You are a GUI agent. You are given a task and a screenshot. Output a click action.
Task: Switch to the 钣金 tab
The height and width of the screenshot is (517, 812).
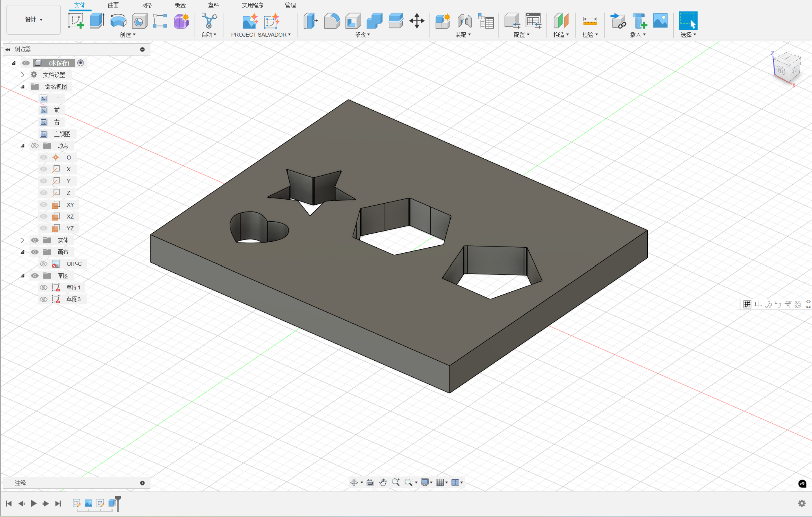point(180,5)
